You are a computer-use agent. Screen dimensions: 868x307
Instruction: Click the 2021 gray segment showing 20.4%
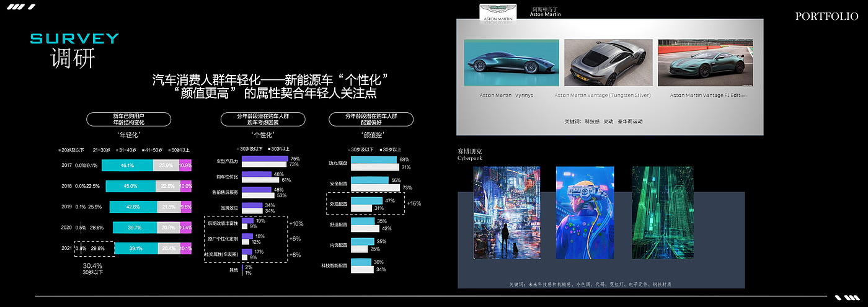[169, 248]
